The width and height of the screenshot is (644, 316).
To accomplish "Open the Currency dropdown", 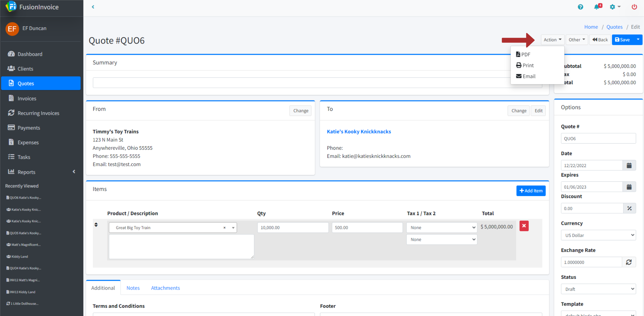I will (x=598, y=235).
